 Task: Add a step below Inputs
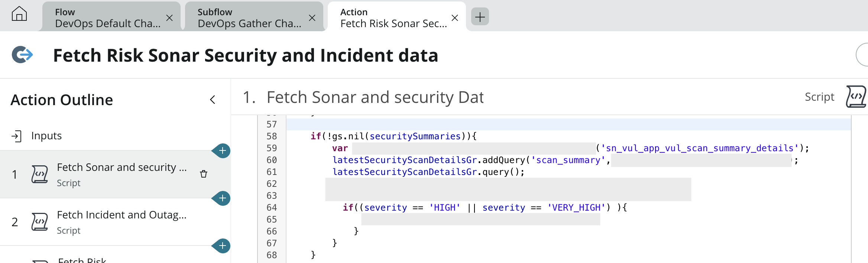click(x=222, y=151)
